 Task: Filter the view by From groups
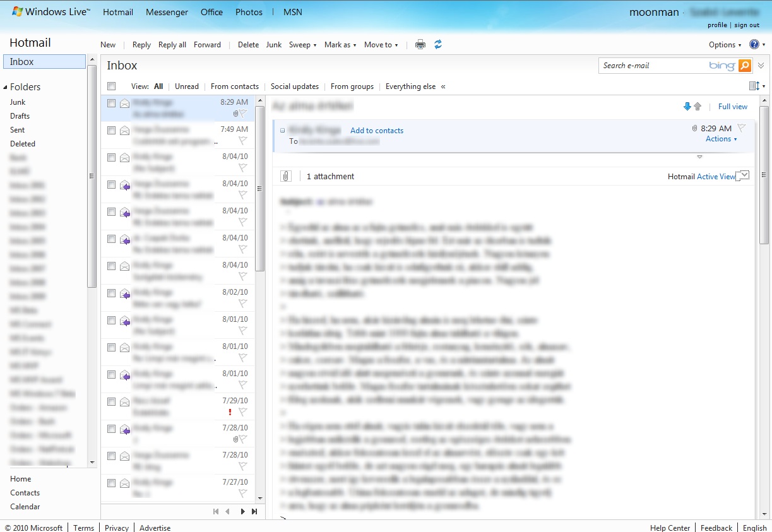352,86
